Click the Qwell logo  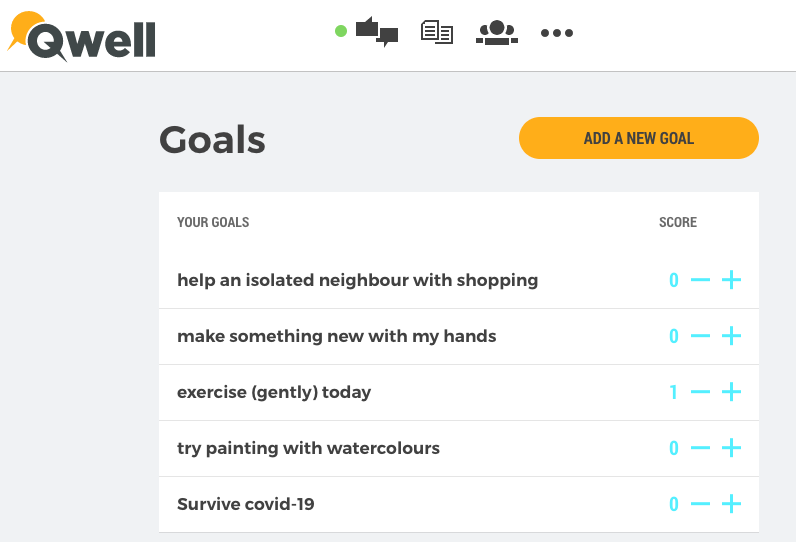(81, 37)
